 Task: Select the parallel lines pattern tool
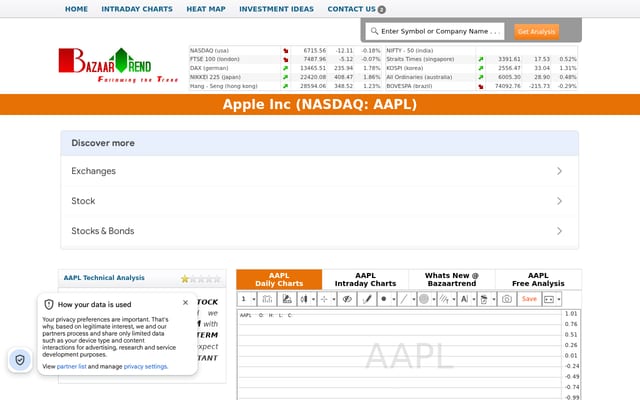pos(444,299)
